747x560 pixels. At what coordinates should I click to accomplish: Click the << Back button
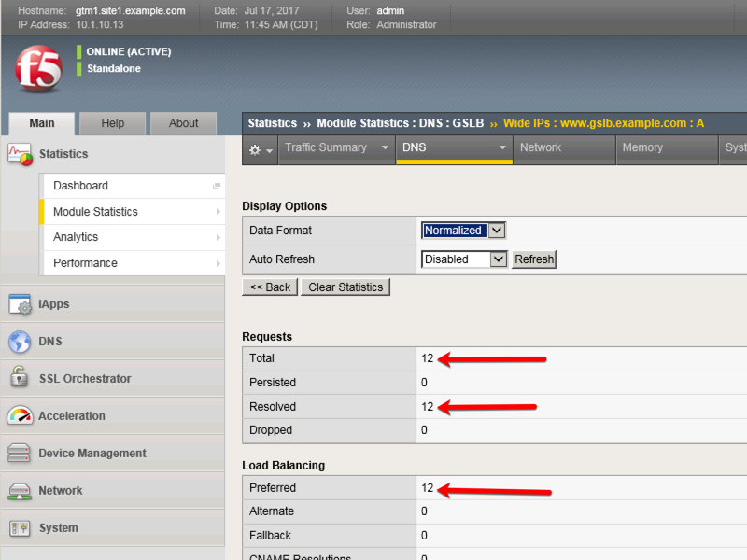pos(270,287)
